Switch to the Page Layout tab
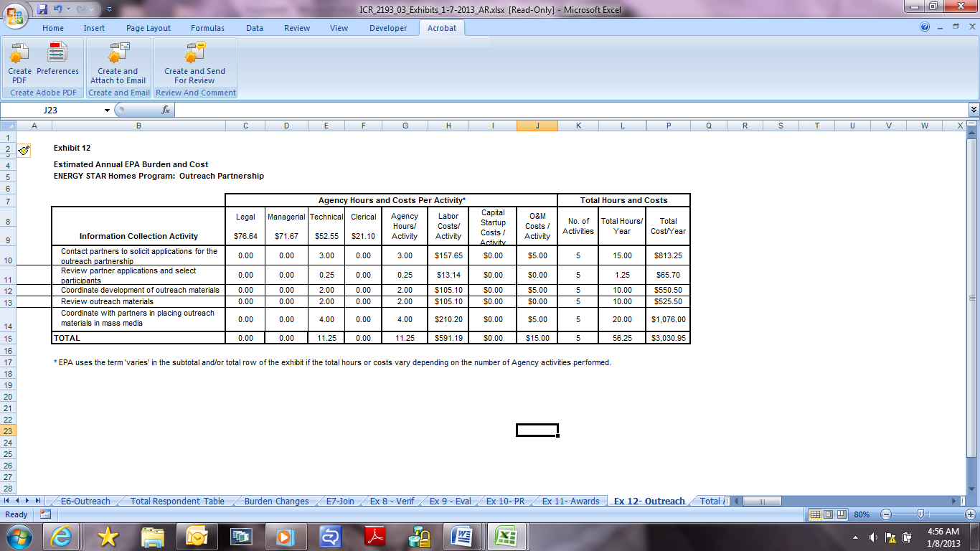Viewport: 980px width, 551px height. coord(149,28)
